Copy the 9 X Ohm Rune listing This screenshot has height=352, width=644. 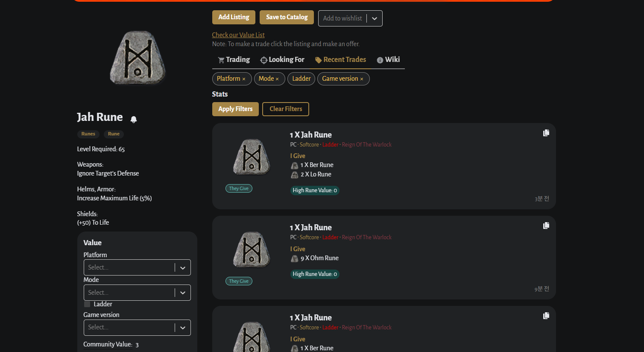[546, 226]
